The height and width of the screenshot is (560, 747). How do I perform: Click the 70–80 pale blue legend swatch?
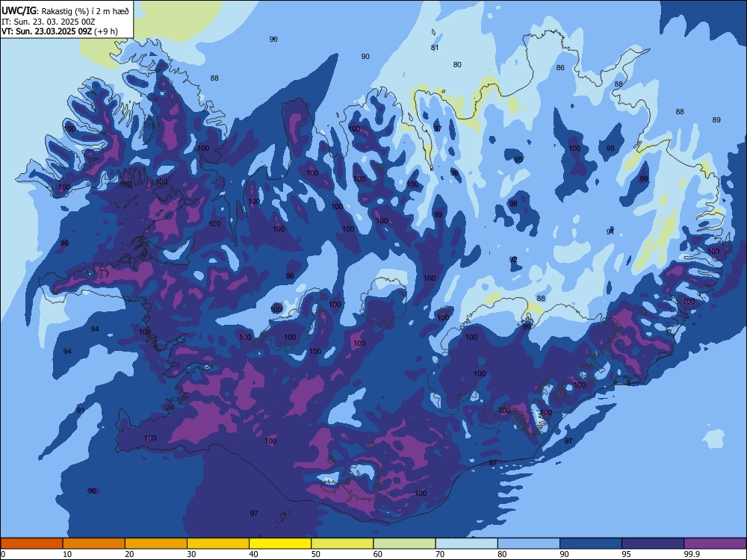point(466,544)
